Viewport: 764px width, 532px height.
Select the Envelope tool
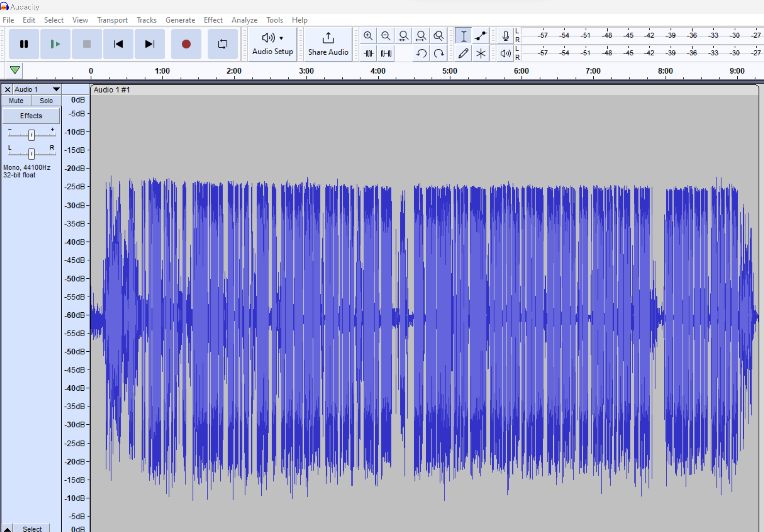[x=481, y=36]
